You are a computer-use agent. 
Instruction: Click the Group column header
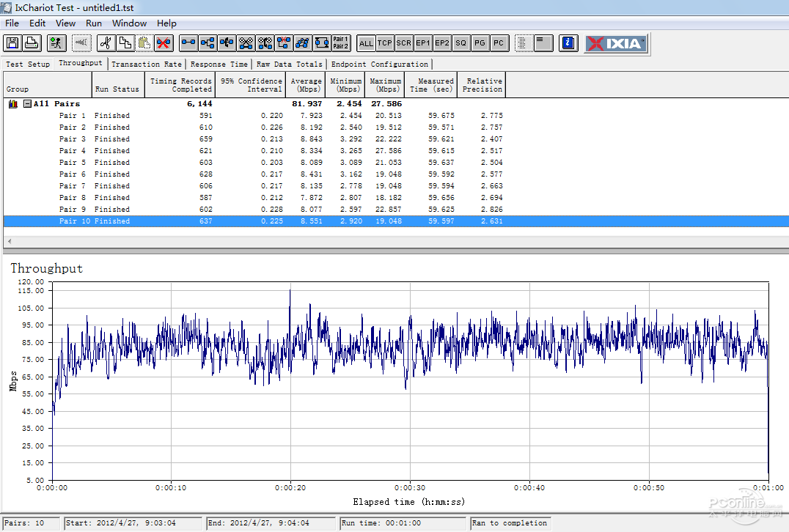point(48,84)
